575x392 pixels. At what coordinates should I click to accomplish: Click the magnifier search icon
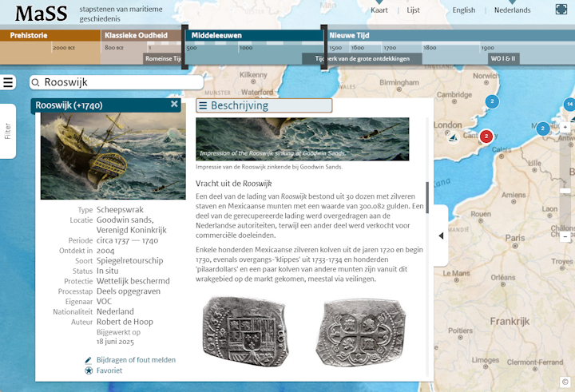36,82
